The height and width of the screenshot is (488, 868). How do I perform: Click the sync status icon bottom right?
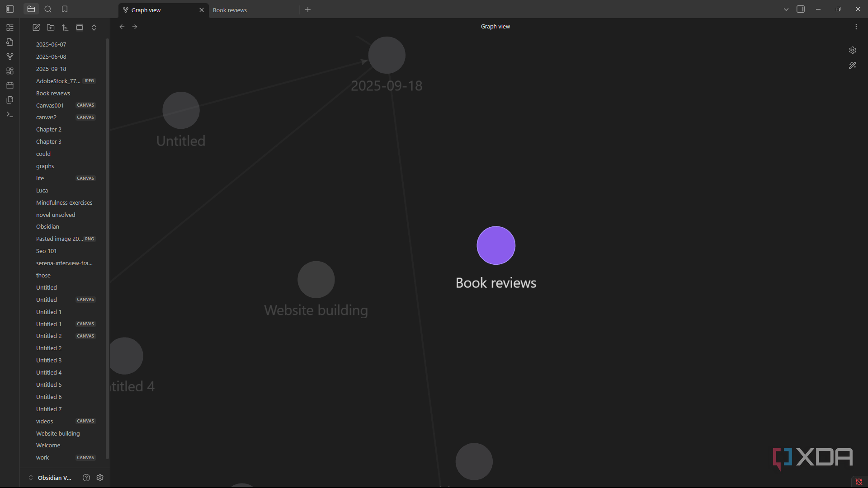[859, 482]
